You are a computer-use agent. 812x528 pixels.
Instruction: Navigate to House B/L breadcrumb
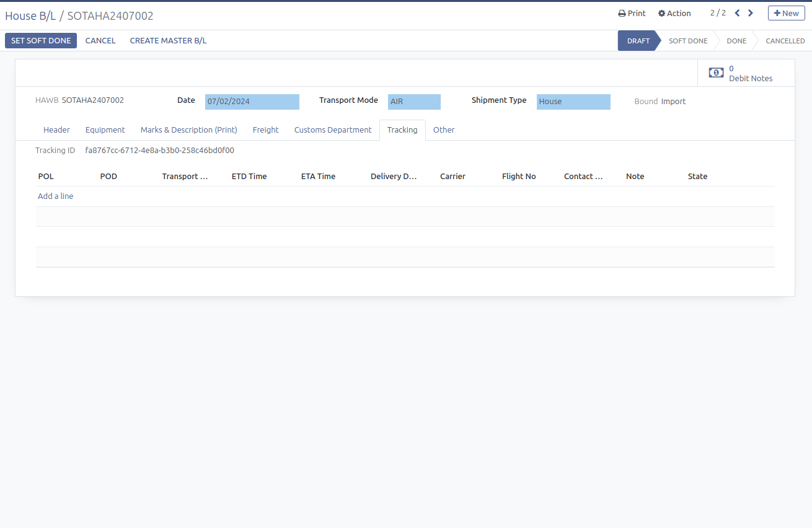pos(30,15)
